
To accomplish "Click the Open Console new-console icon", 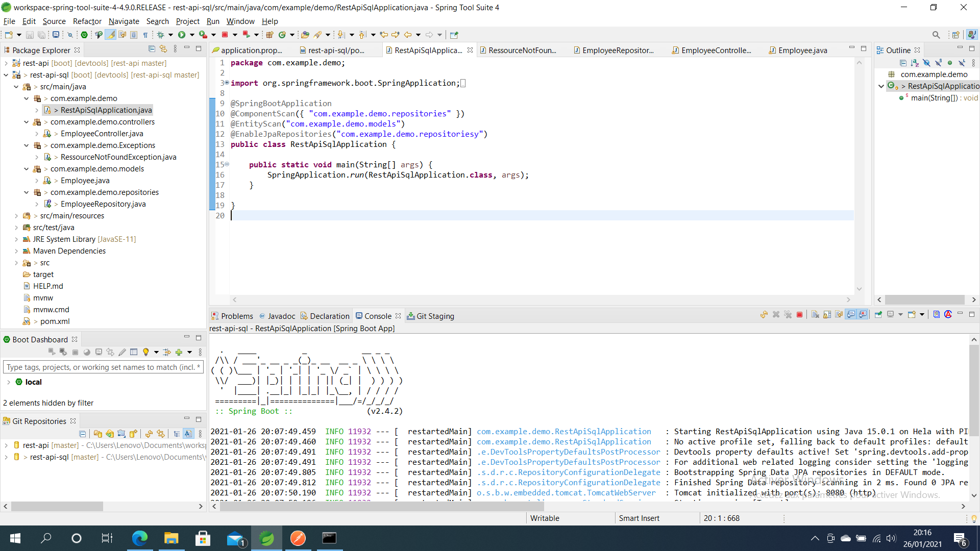I will click(x=912, y=314).
